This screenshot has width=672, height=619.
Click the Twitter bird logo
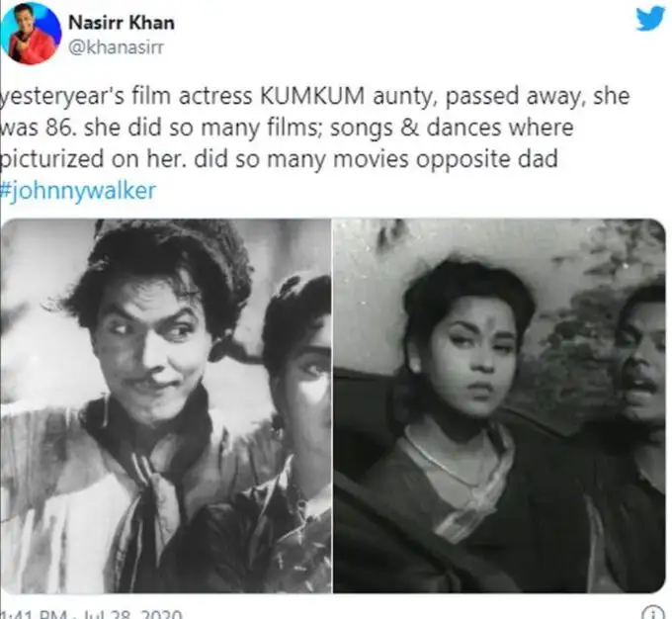pos(649,19)
